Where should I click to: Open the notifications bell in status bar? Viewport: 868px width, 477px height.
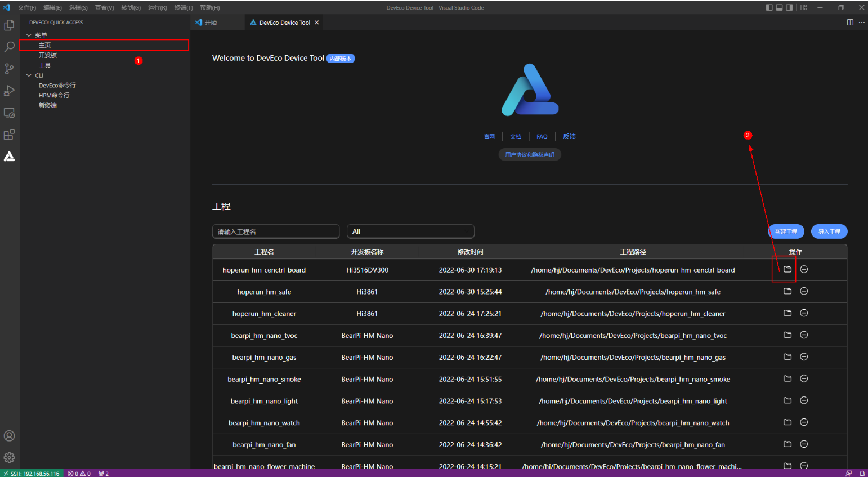tap(862, 473)
